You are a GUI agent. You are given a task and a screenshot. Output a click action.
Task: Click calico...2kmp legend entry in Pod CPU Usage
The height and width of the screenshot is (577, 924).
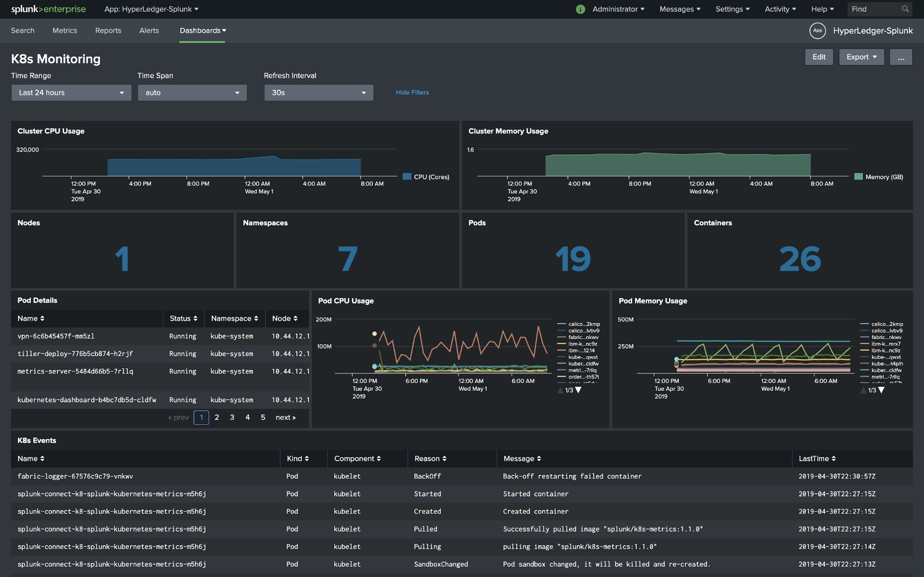click(x=579, y=324)
